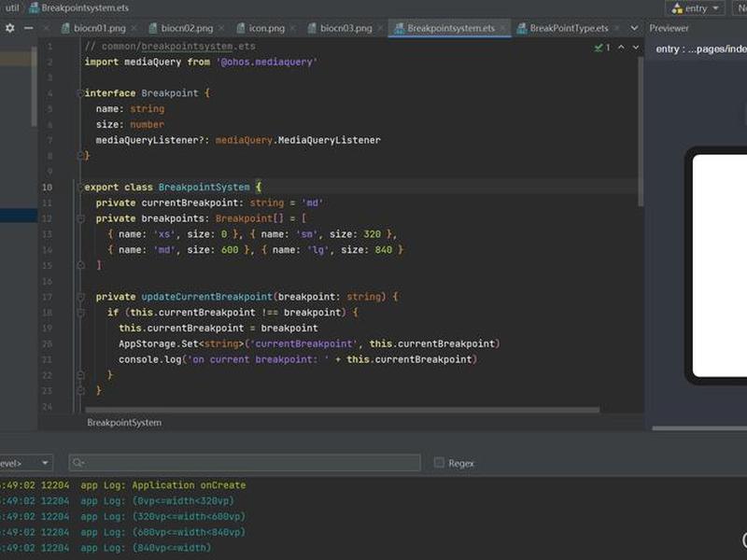
Task: Click fold end marker on line 23
Action: (81, 391)
